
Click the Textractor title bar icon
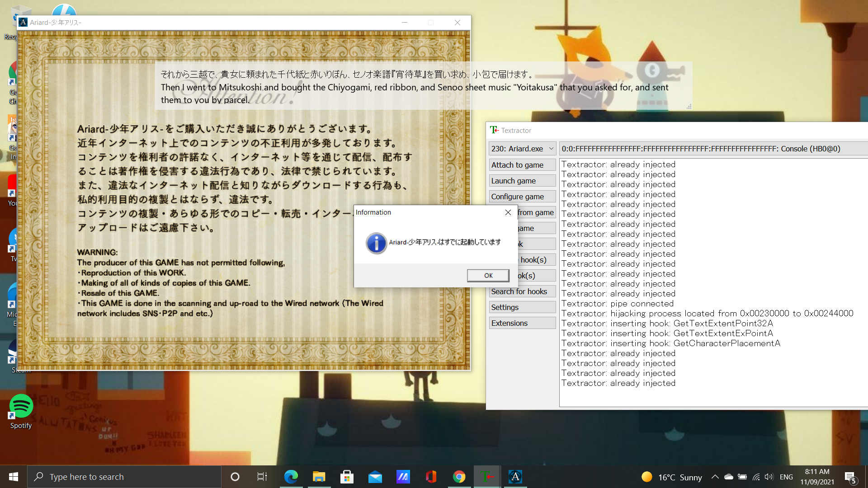[494, 130]
